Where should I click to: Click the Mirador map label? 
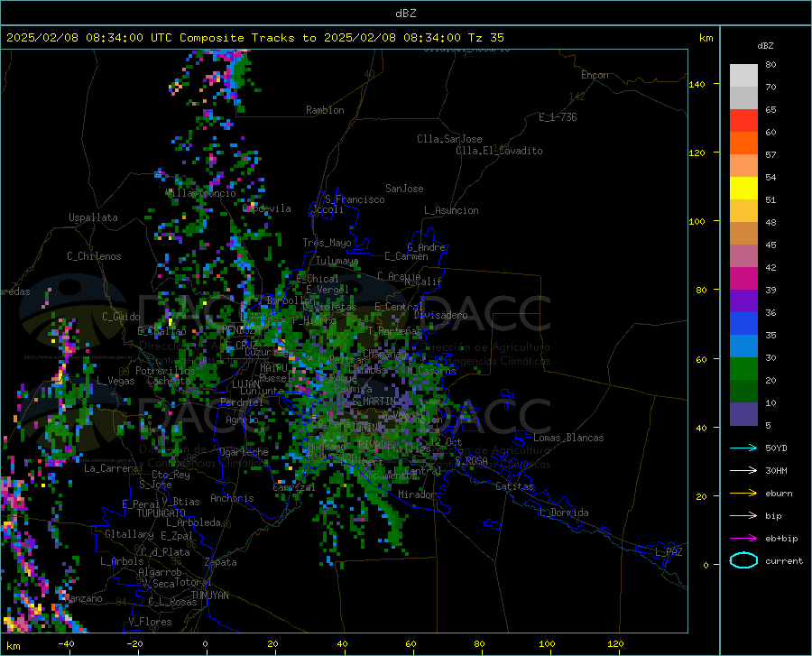pyautogui.click(x=417, y=494)
